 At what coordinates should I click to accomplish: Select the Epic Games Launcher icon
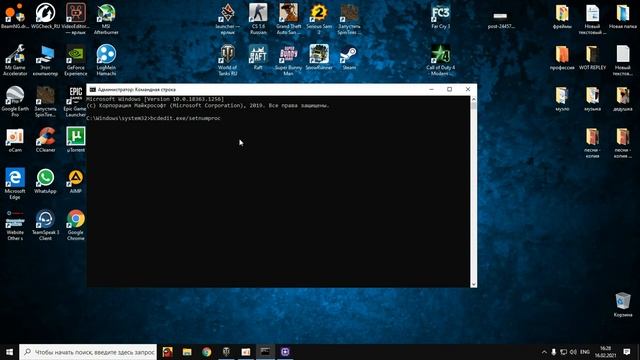tap(76, 101)
